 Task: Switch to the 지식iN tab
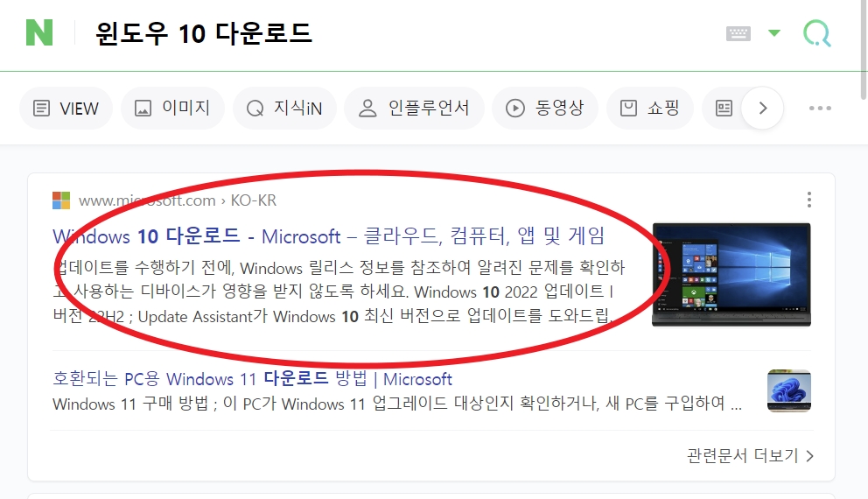(x=284, y=108)
